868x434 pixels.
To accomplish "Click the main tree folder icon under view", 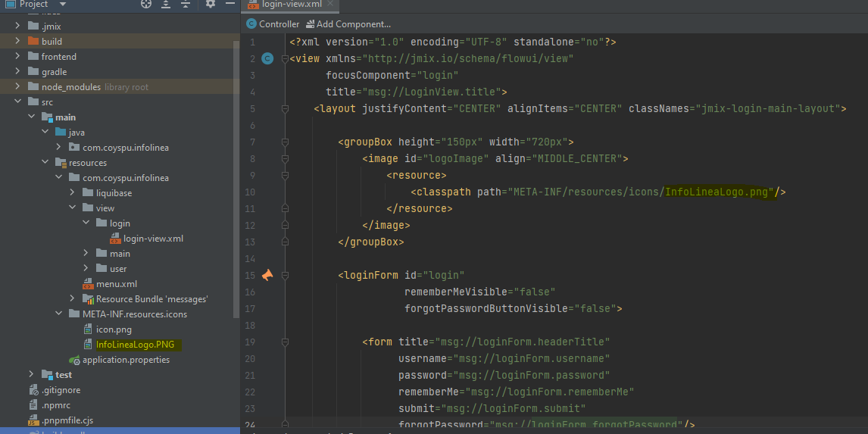I will 101,253.
